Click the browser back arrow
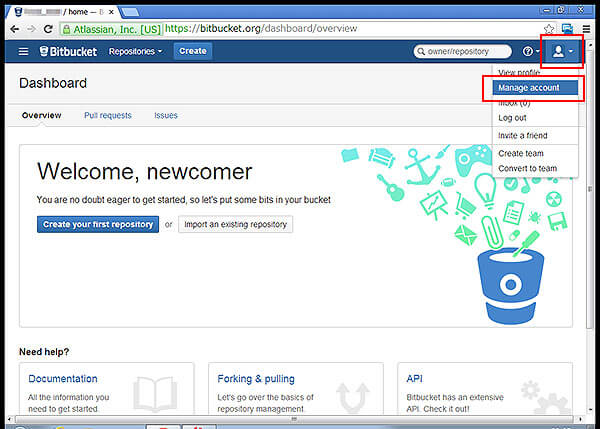This screenshot has width=600, height=429. click(15, 29)
